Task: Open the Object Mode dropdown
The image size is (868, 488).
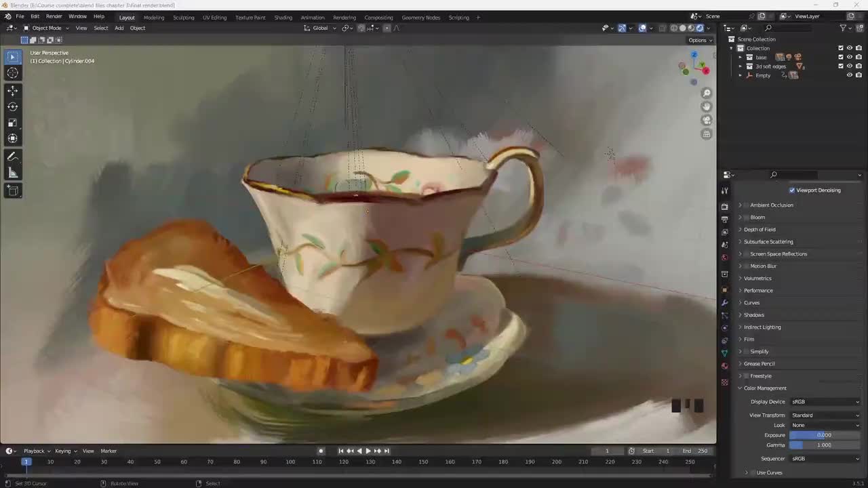Action: pos(46,28)
